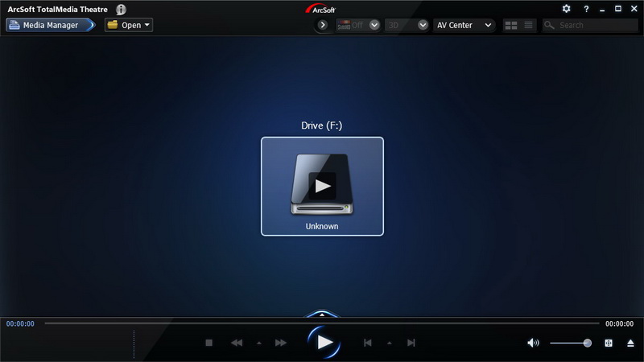Screen dimensions: 644x362
Task: Start playback with the main Play button
Action: [324, 343]
